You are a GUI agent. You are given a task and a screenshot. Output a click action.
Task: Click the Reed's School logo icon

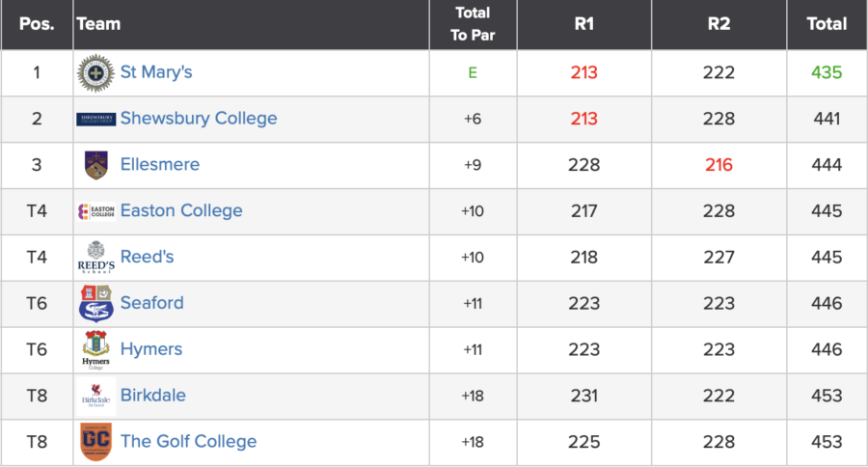point(95,257)
